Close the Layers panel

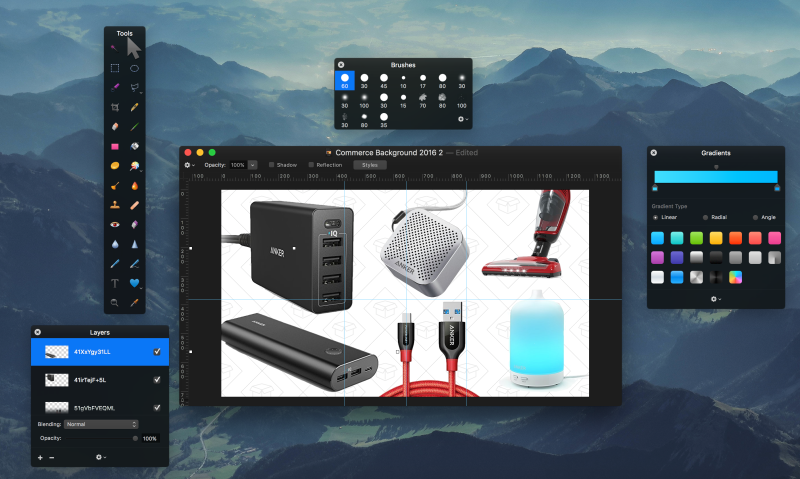tap(38, 332)
